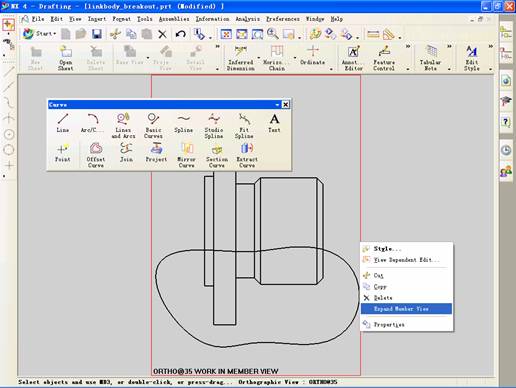The height and width of the screenshot is (388, 516).
Task: Select the Fit Spline tool
Action: pyautogui.click(x=244, y=126)
